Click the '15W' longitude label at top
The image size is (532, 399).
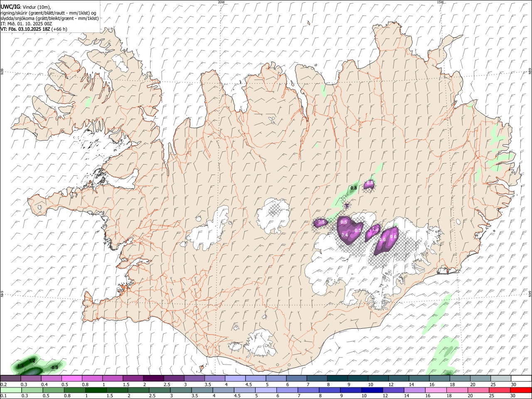pos(440,2)
